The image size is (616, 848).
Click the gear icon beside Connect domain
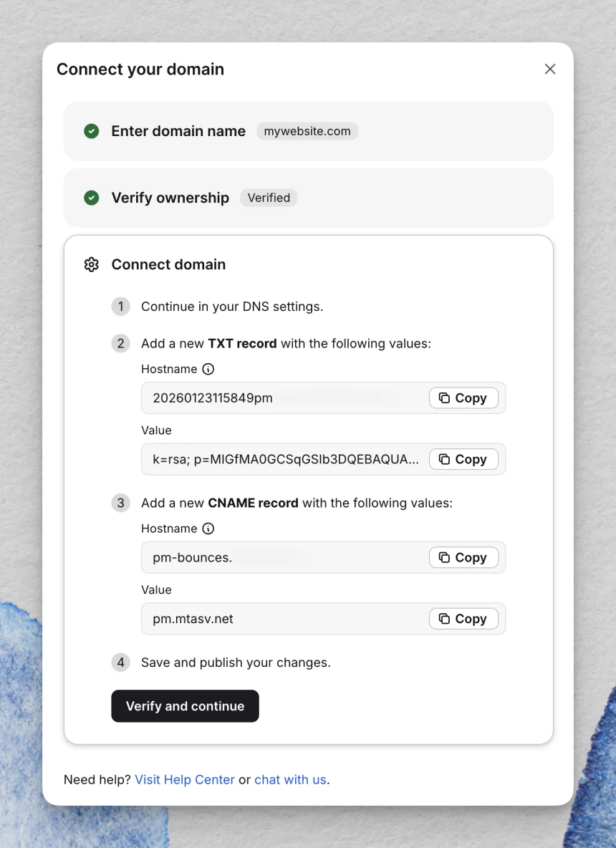[91, 264]
